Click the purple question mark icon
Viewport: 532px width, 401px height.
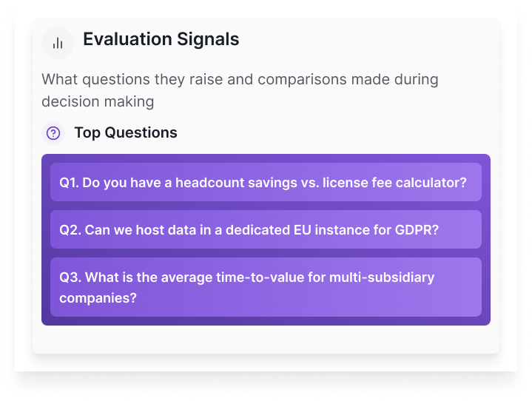pyautogui.click(x=53, y=133)
